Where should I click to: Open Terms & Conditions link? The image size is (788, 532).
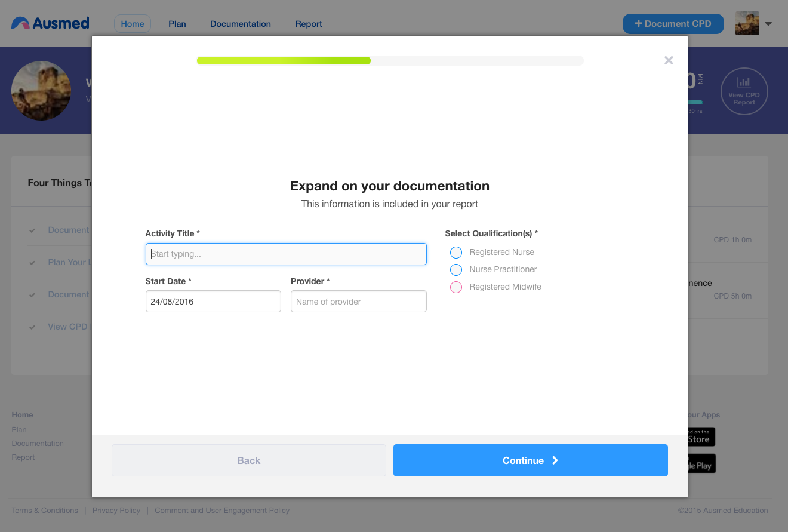click(x=45, y=511)
